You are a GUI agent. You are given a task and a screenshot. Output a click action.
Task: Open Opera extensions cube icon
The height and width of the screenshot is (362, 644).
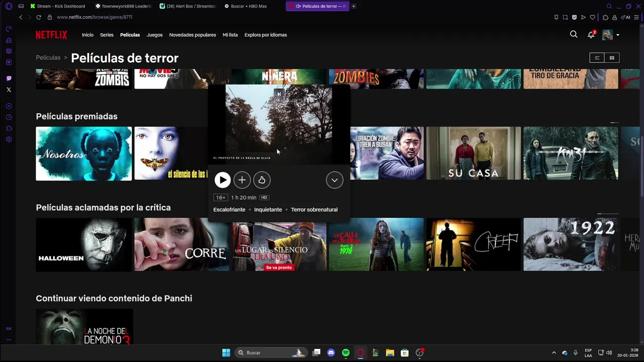pos(605,17)
